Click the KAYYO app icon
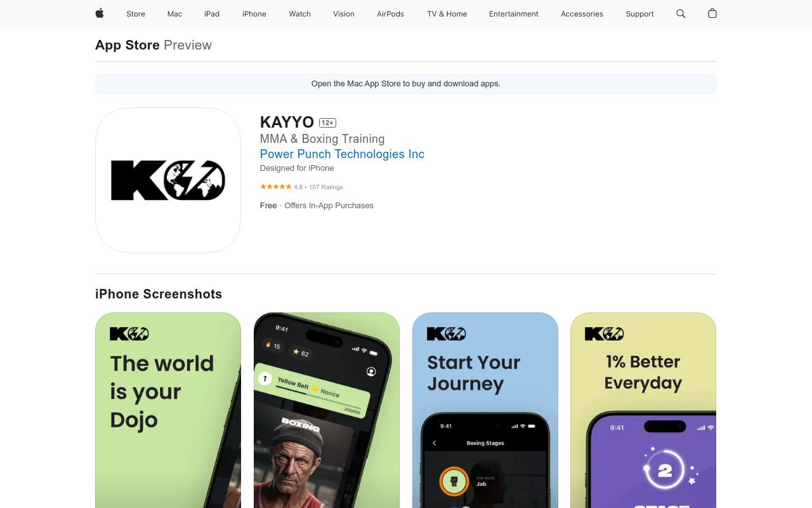812x508 pixels. coord(168,180)
